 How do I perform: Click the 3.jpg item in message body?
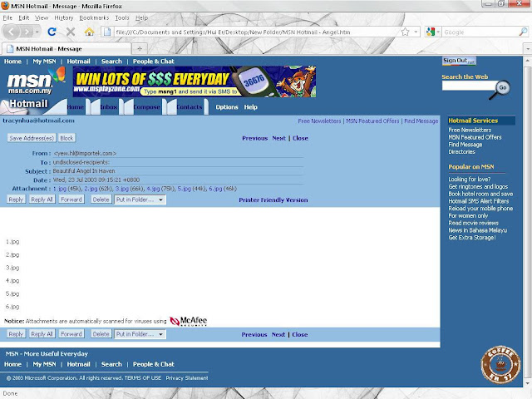click(12, 268)
